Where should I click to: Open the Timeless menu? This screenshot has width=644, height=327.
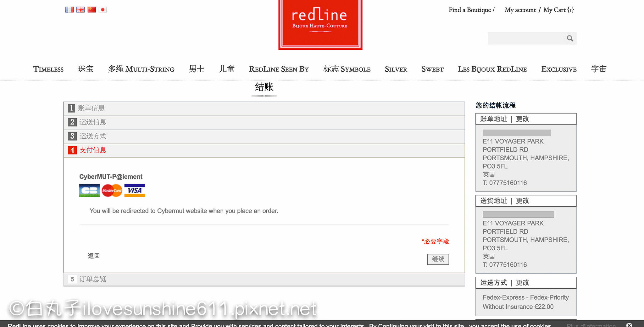[x=48, y=69]
